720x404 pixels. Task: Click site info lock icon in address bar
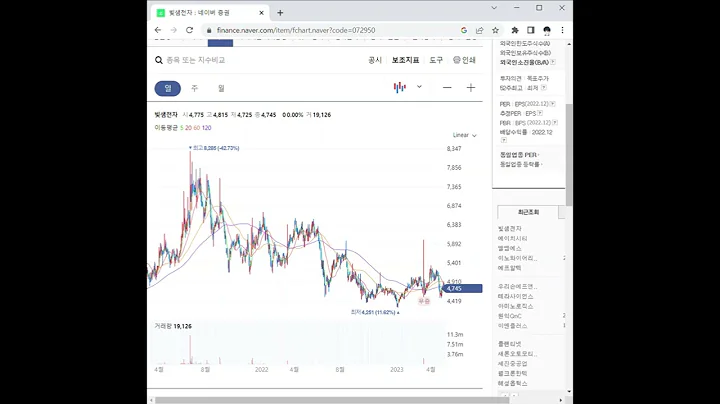click(x=209, y=30)
